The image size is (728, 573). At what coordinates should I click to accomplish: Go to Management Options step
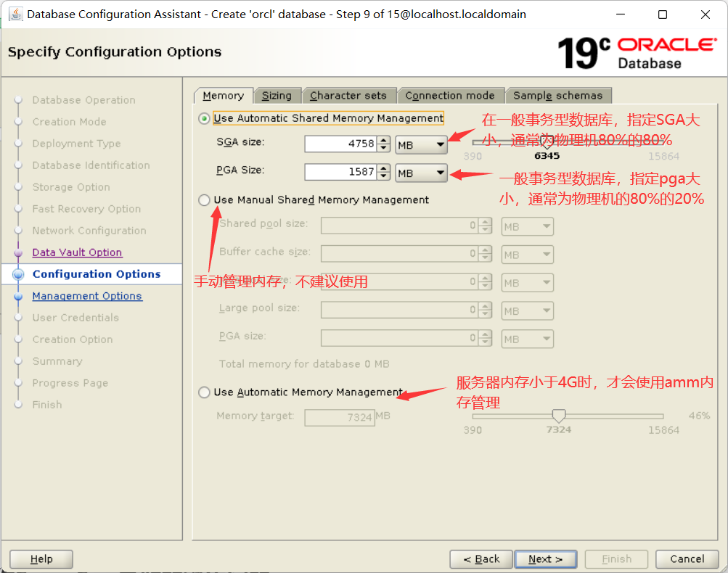pyautogui.click(x=87, y=296)
